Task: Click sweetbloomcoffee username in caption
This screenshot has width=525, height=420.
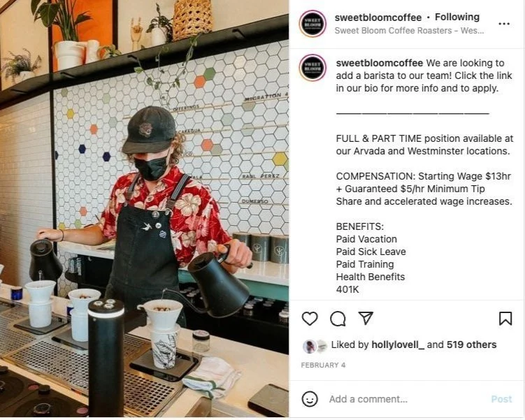Action: [380, 63]
